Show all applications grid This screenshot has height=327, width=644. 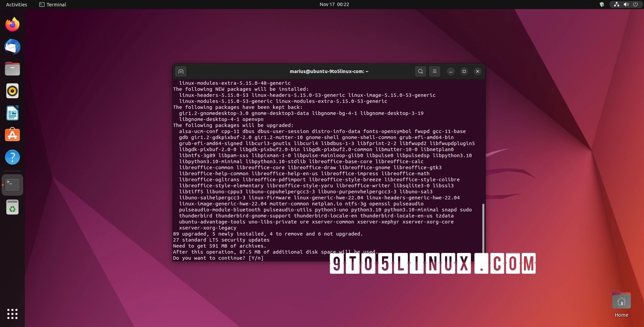(x=12, y=314)
